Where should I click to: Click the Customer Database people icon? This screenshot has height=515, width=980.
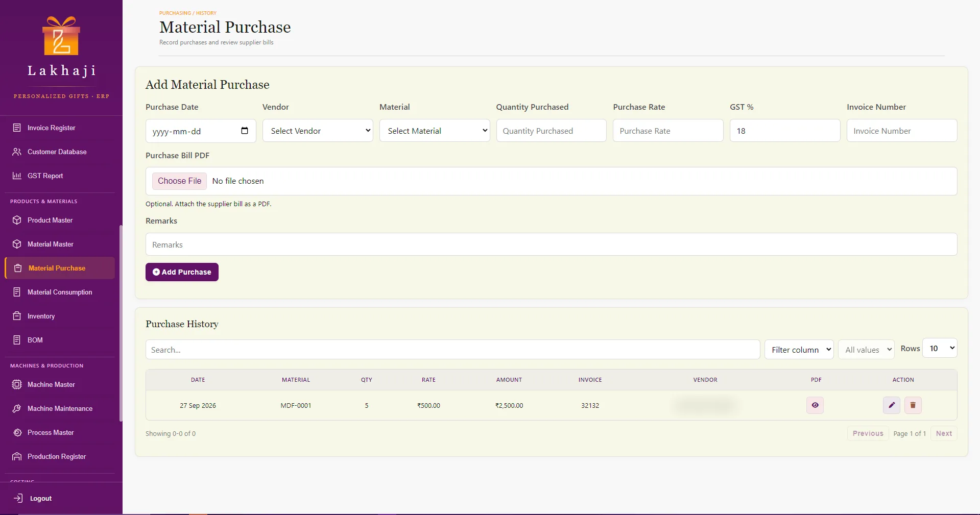click(x=17, y=152)
